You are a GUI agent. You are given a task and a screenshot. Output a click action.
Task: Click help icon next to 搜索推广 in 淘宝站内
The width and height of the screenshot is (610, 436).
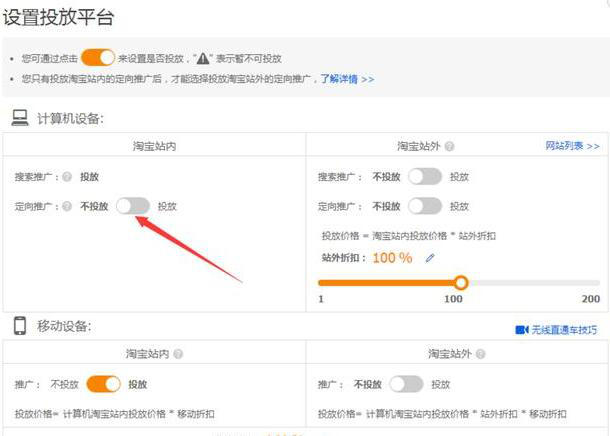click(67, 177)
